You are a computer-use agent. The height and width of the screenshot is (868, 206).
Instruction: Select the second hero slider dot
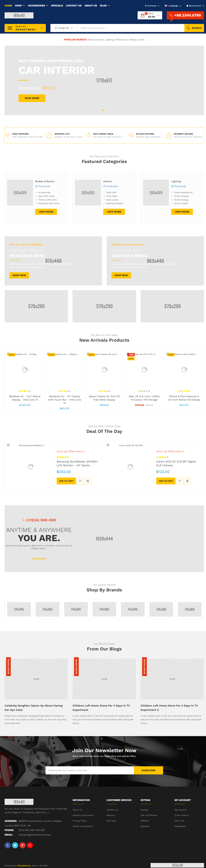tap(105, 110)
